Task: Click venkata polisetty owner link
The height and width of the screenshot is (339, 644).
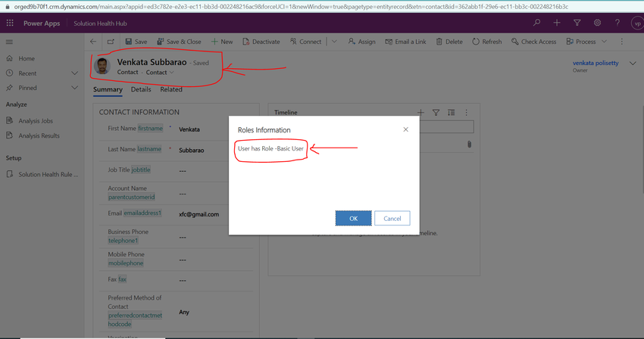Action: (x=596, y=63)
